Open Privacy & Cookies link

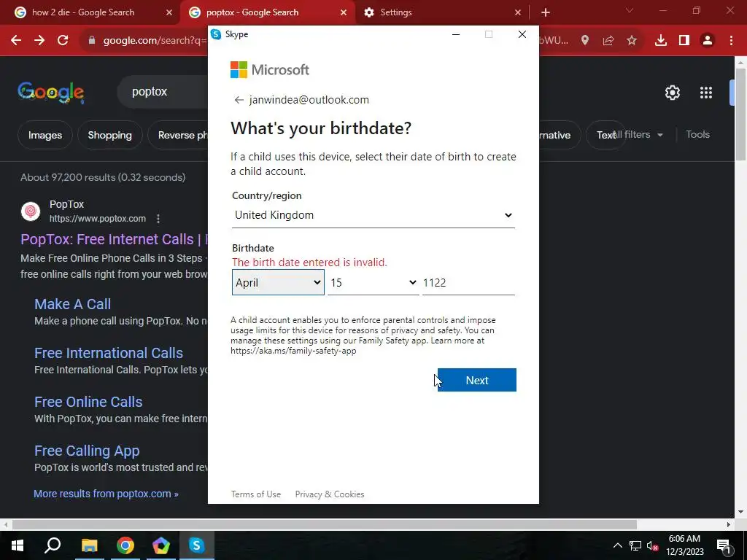point(330,494)
